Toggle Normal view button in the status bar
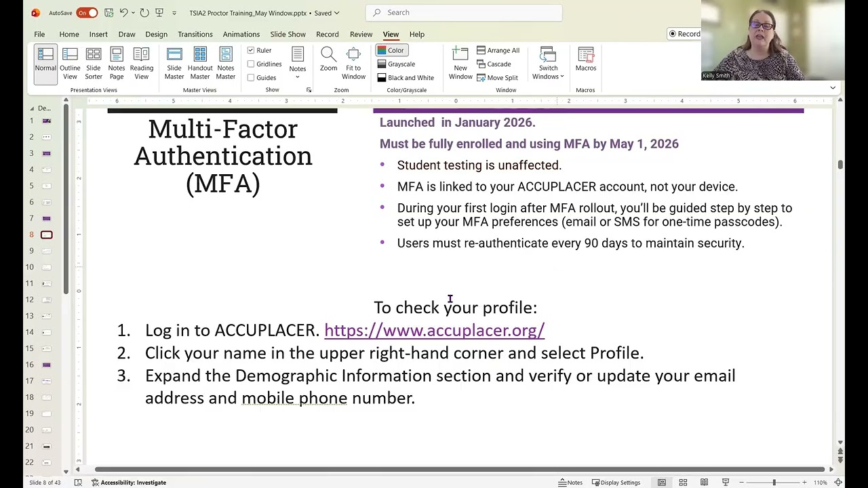Viewport: 868px width, 488px height. (x=662, y=483)
